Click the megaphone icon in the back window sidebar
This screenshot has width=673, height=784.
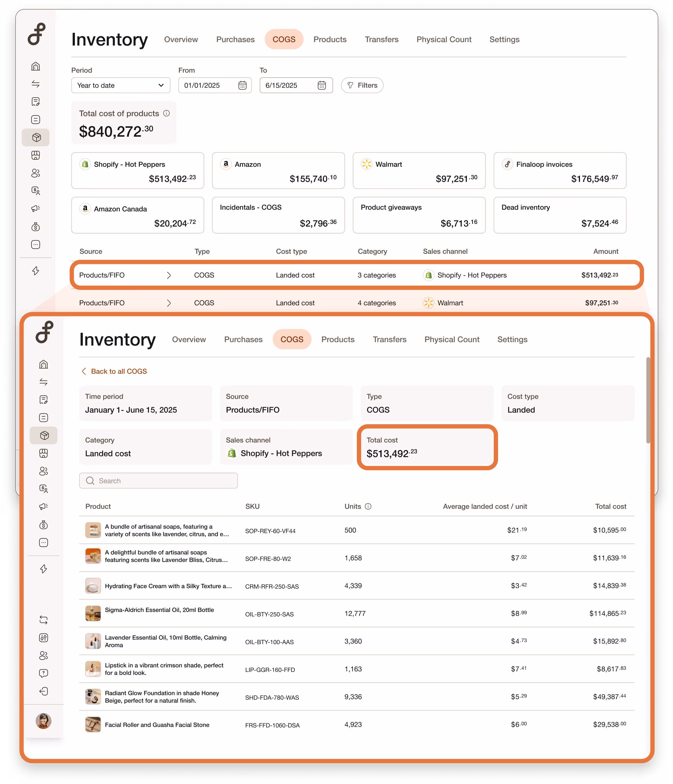36,208
